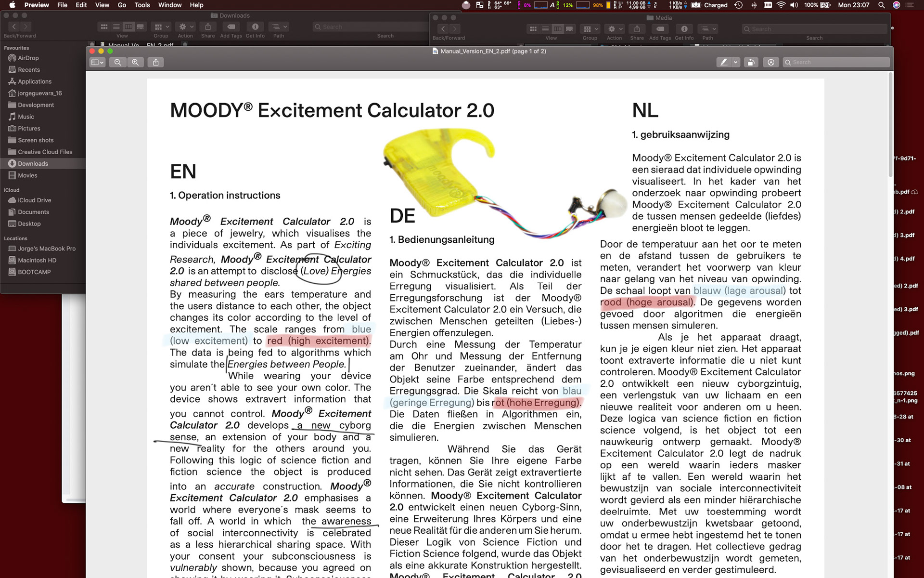Viewport: 924px width, 578px height.
Task: Go forward in the Media Finder window
Action: pyautogui.click(x=455, y=29)
